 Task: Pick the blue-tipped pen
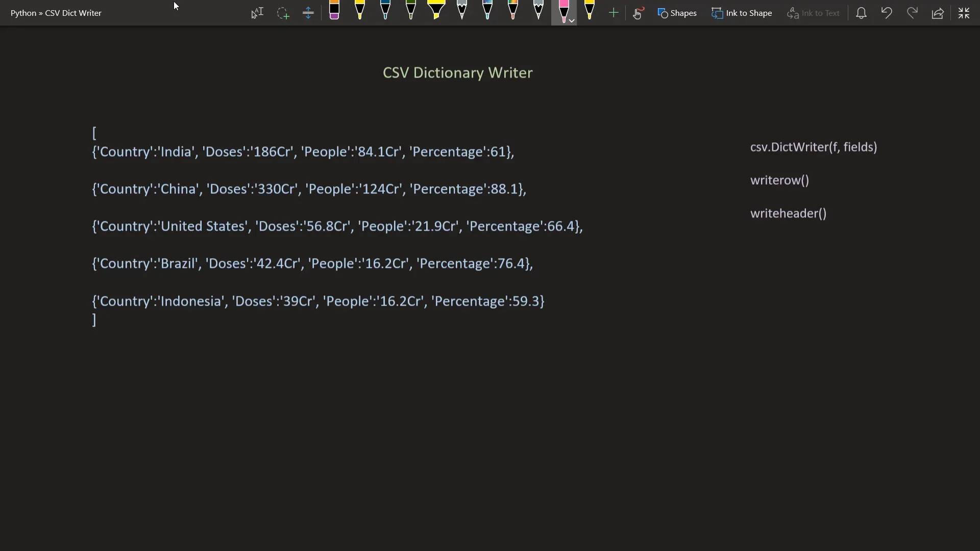(385, 11)
